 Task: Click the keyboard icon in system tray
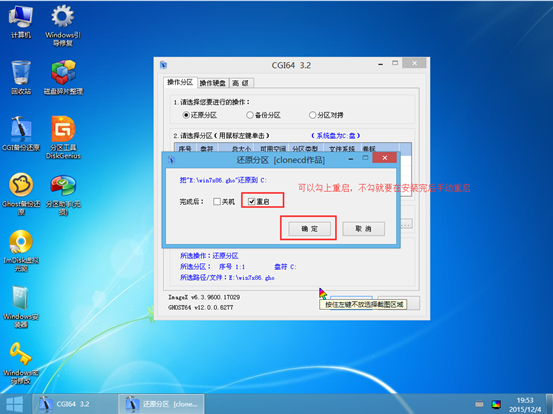479,404
